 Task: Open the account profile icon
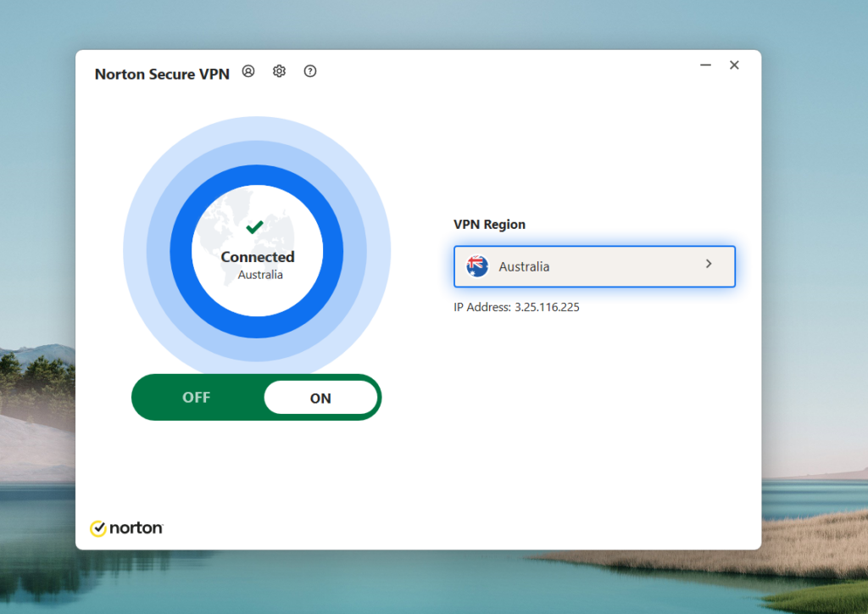[248, 71]
